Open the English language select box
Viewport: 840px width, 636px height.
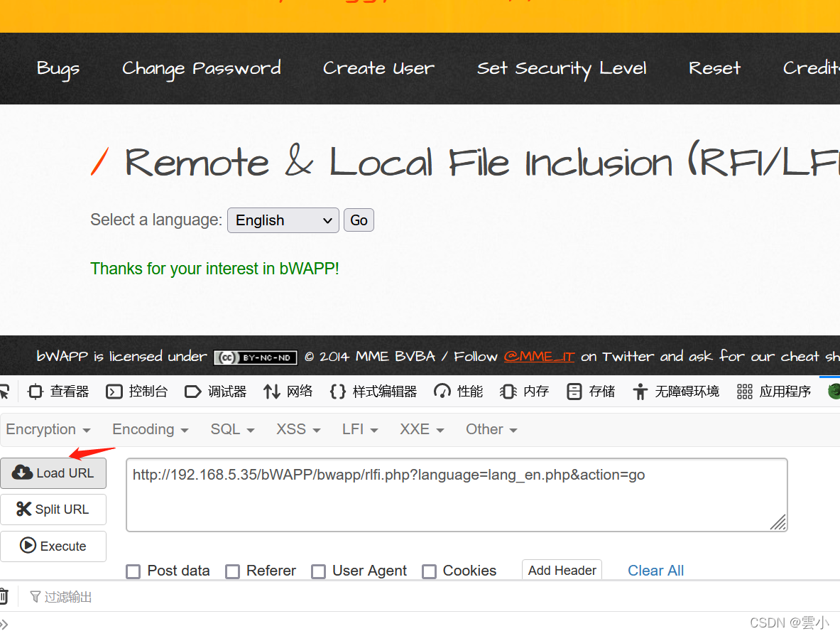pos(283,220)
